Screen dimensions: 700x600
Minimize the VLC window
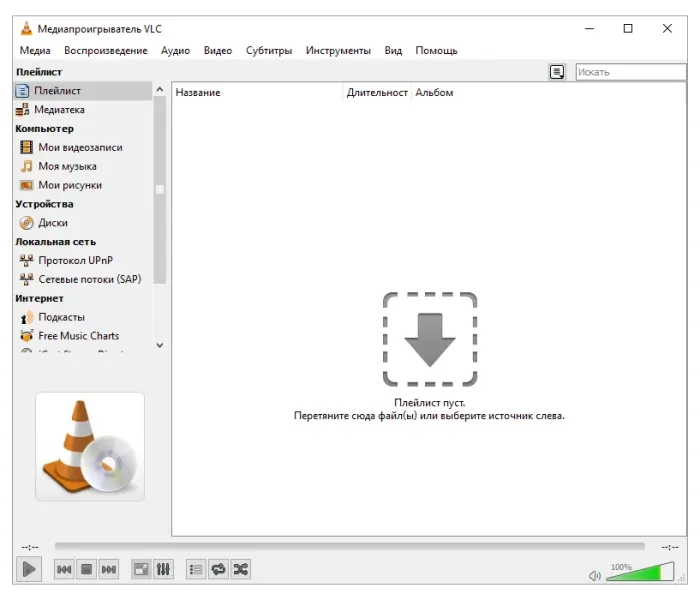(589, 29)
